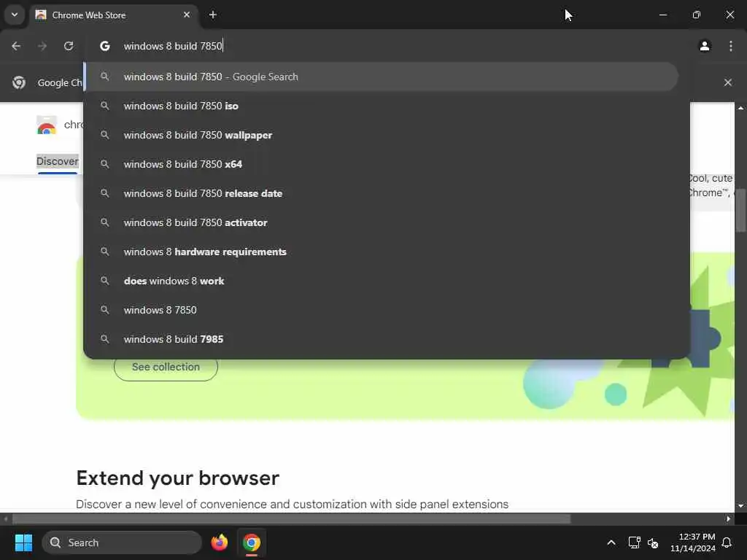This screenshot has width=747, height=560.
Task: Click the Google G icon in address bar
Action: coord(105,46)
